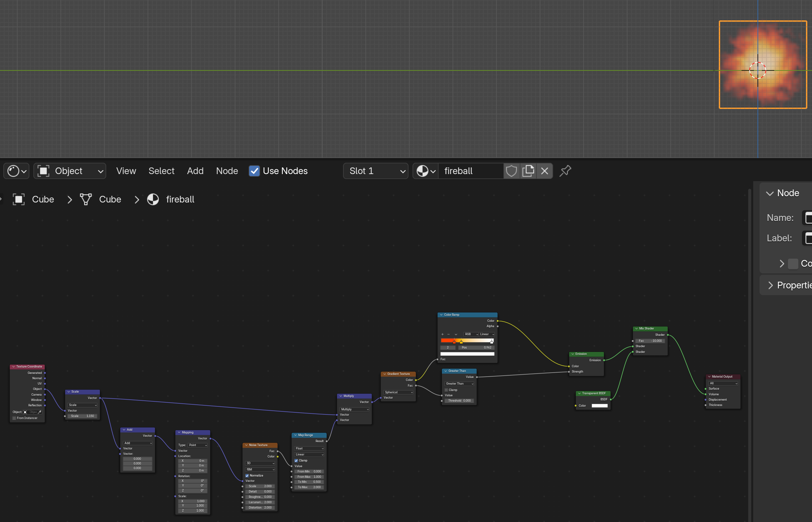Click the fake user shield icon
Image resolution: width=812 pixels, height=522 pixels.
(511, 171)
